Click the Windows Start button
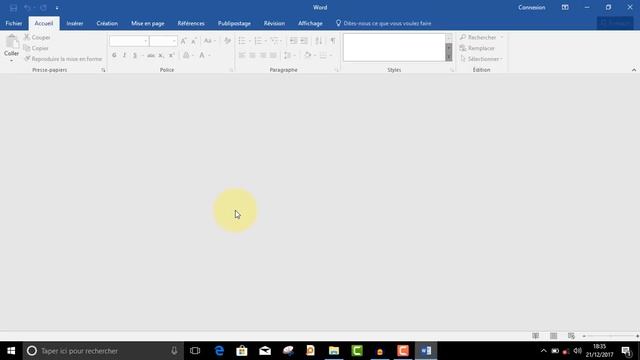Image resolution: width=640 pixels, height=360 pixels. click(11, 351)
